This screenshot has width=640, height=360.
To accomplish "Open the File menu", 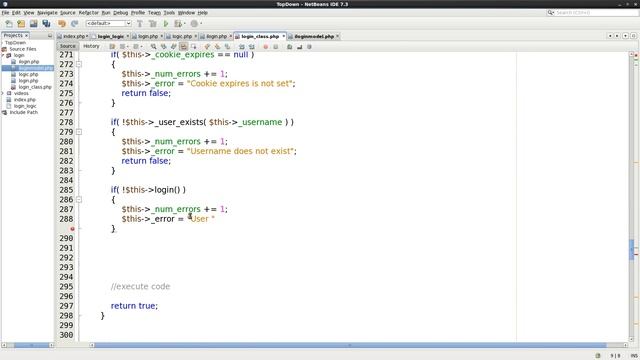I will click(5, 13).
